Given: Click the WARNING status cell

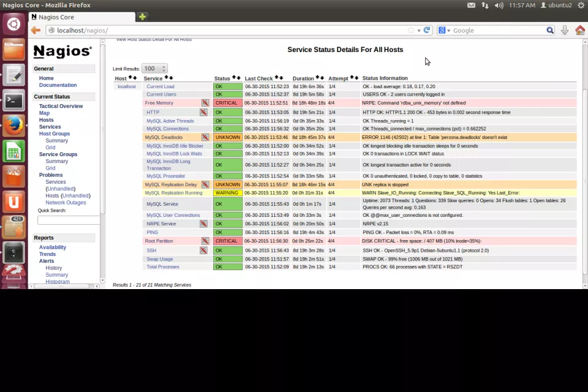Looking at the screenshot, I should click(228, 193).
